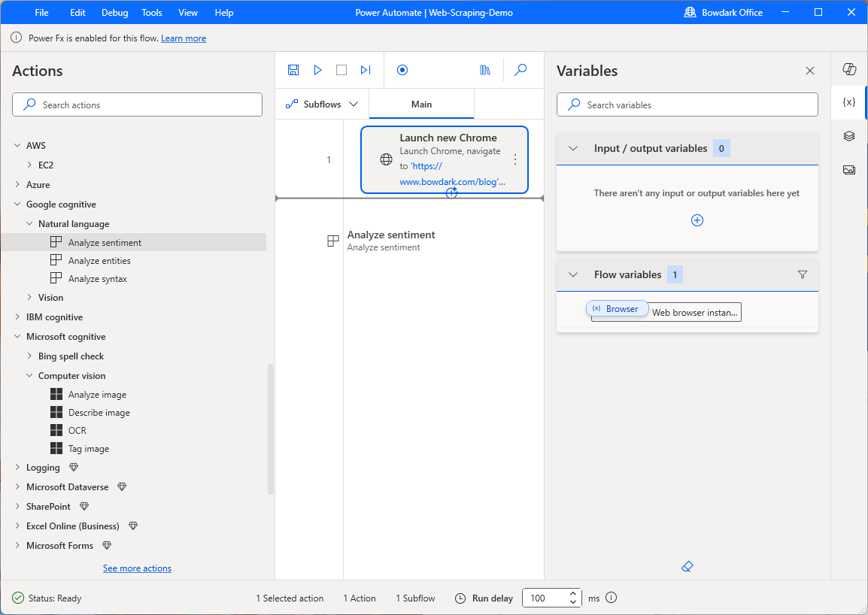868x615 pixels.
Task: Click the Analyze entities action icon
Action: 56,260
